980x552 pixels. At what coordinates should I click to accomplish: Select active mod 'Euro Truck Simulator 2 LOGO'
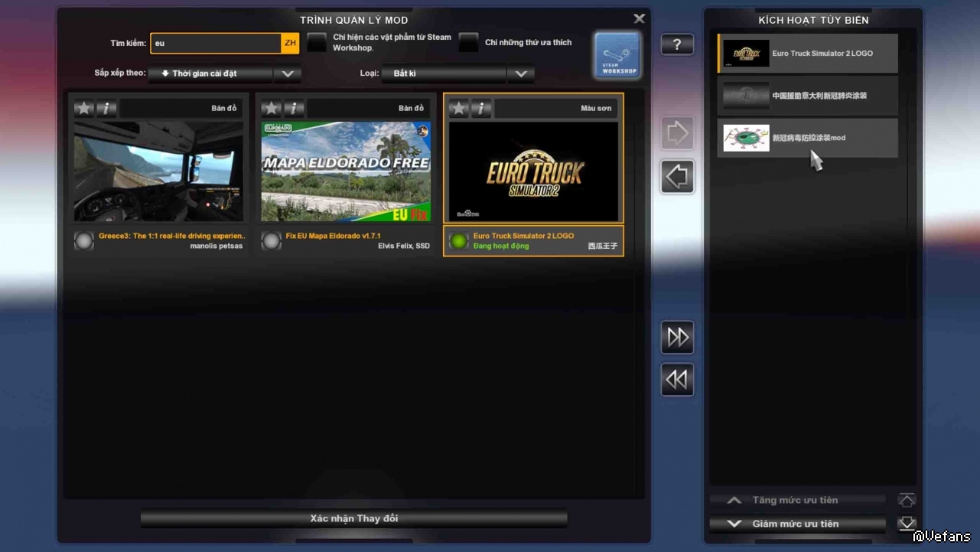click(808, 54)
